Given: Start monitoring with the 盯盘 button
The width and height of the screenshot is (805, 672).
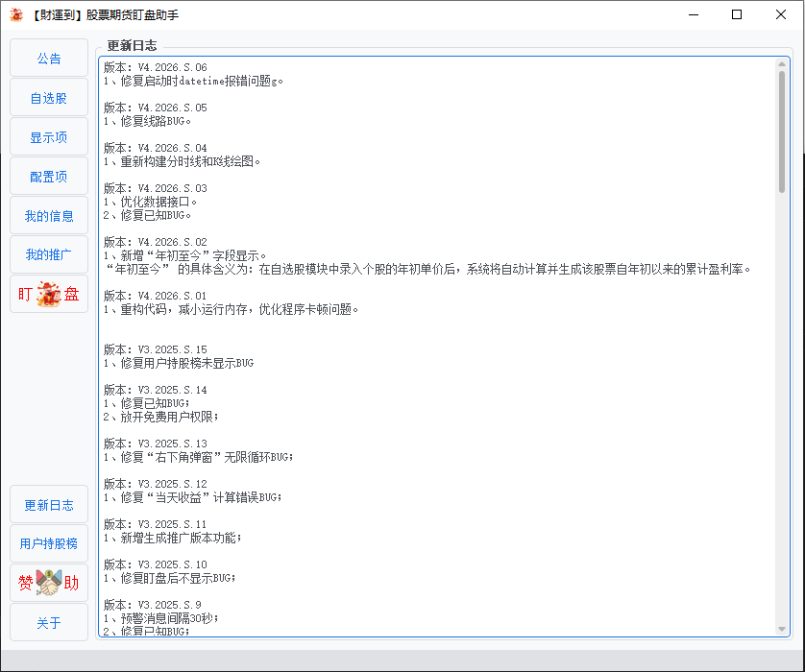Looking at the screenshot, I should [x=48, y=294].
